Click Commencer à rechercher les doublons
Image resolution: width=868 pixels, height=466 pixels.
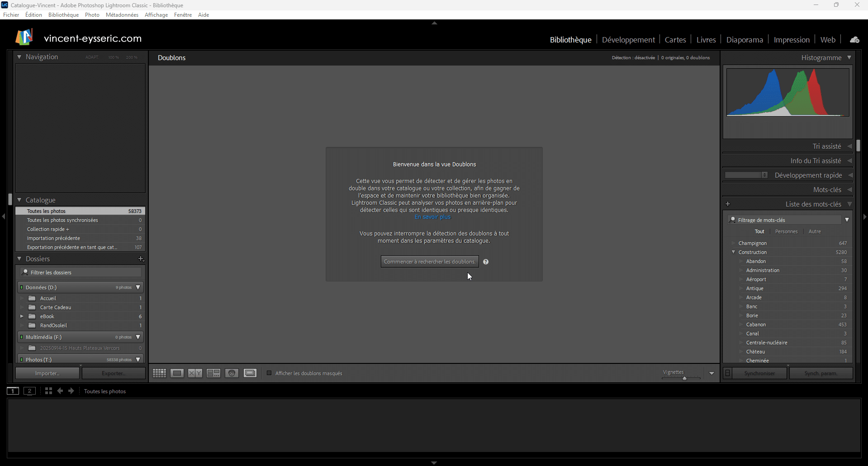coord(430,262)
